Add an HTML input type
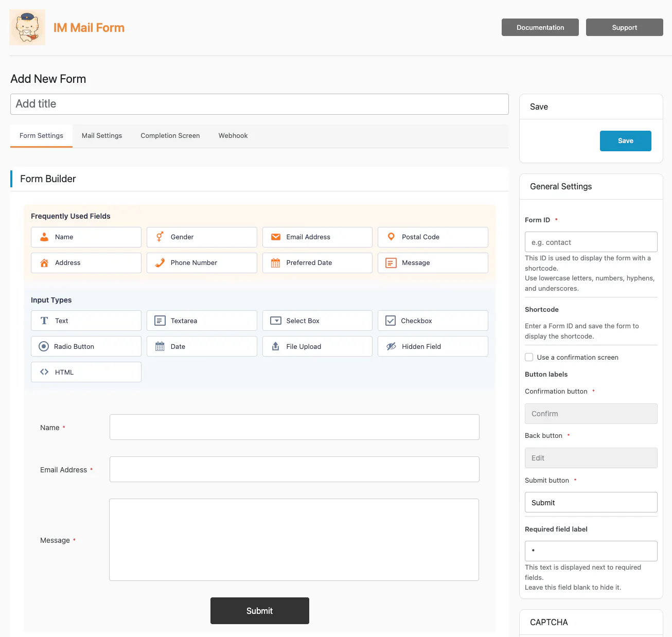This screenshot has height=637, width=672. 86,372
